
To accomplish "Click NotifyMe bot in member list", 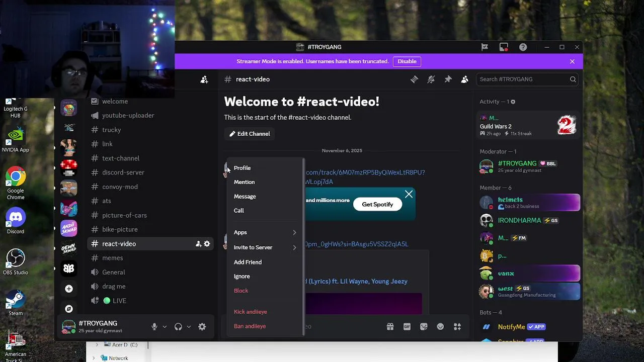I will tap(528, 327).
